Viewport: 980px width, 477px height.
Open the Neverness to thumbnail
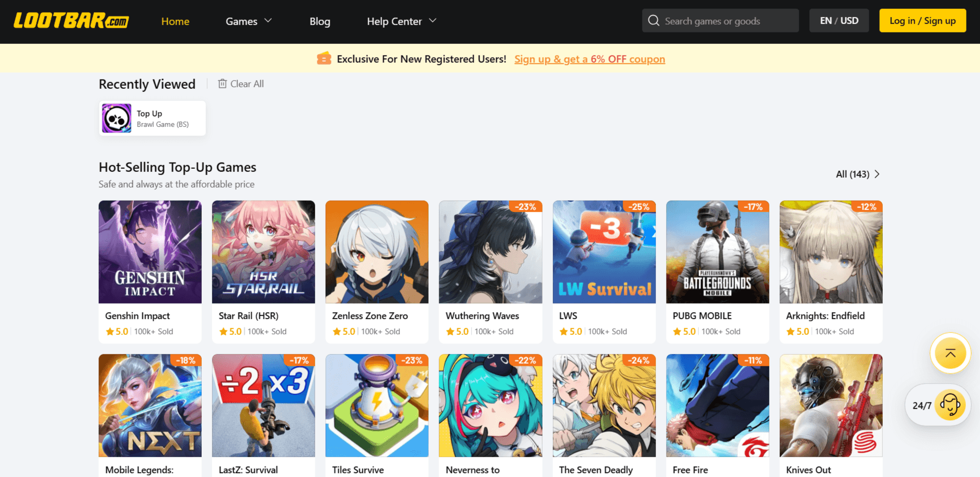point(490,405)
